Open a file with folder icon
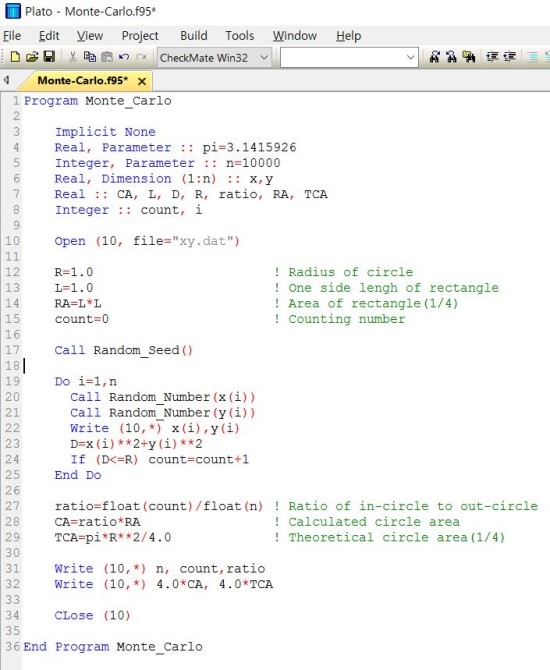This screenshot has width=550, height=670. point(32,57)
